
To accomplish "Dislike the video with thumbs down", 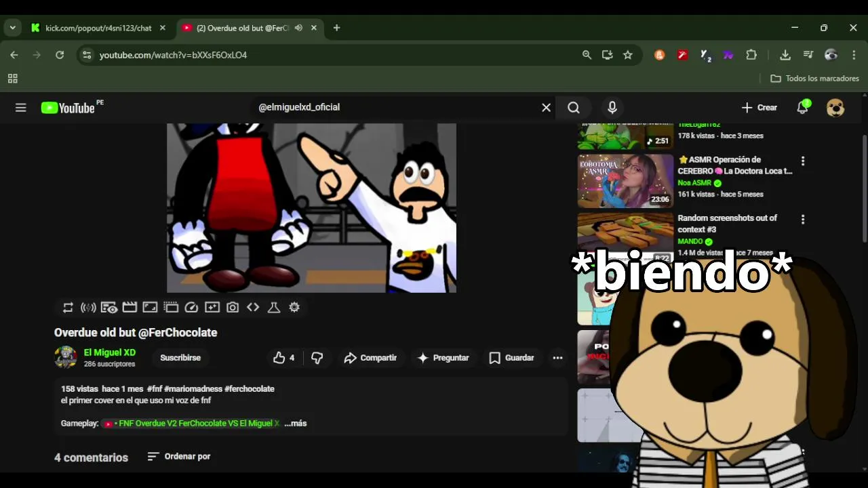I will pos(317,358).
